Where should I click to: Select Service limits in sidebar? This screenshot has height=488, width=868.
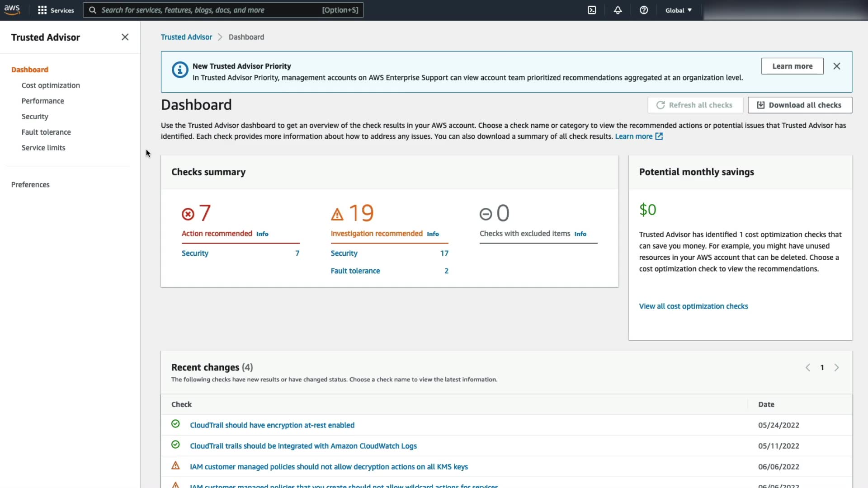(43, 148)
